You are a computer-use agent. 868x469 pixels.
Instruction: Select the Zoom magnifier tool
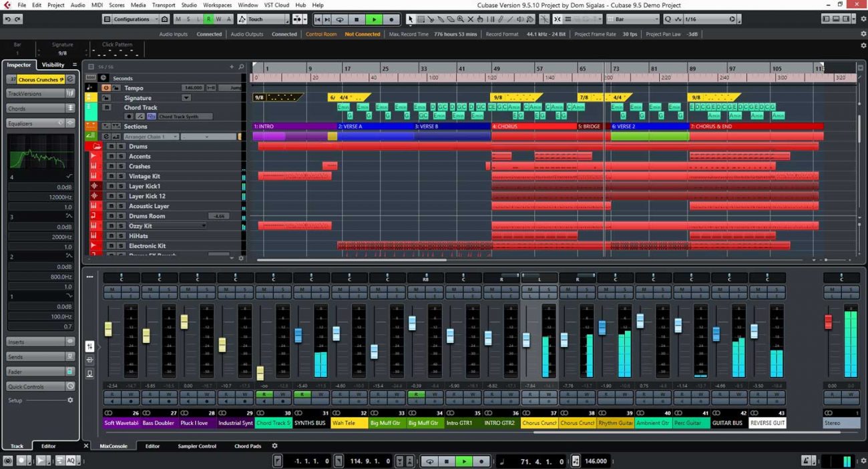click(x=461, y=19)
